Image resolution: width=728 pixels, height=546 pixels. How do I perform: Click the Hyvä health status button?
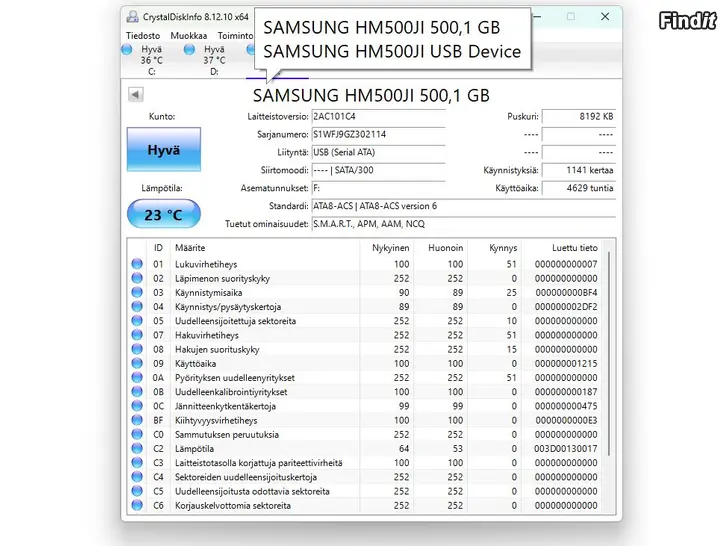pyautogui.click(x=164, y=150)
